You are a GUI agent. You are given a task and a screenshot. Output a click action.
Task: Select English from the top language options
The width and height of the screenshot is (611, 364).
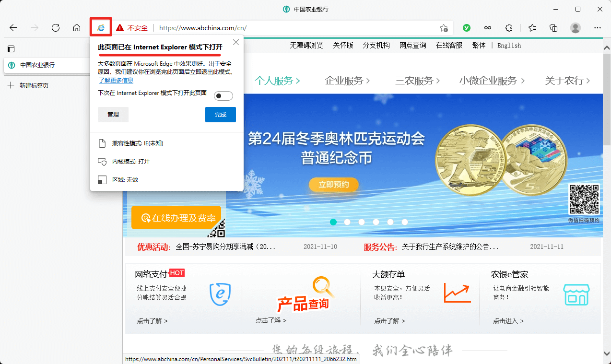click(x=509, y=45)
